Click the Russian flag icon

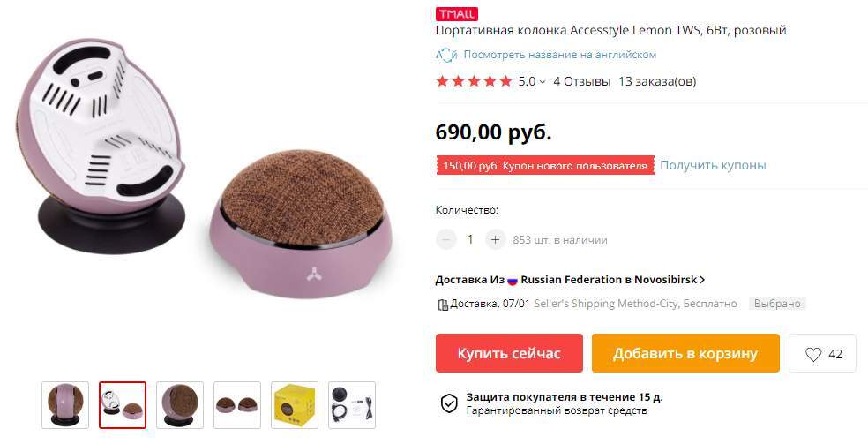513,280
